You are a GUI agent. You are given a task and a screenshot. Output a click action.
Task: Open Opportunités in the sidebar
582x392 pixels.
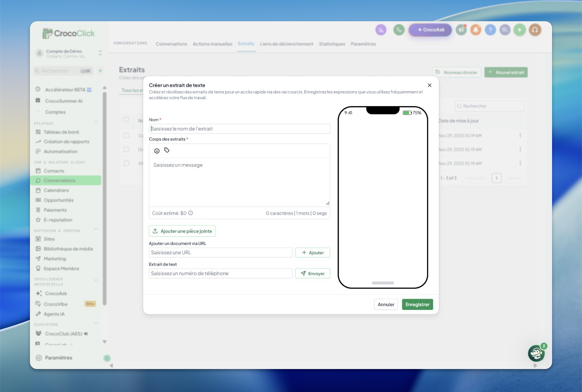coord(58,200)
